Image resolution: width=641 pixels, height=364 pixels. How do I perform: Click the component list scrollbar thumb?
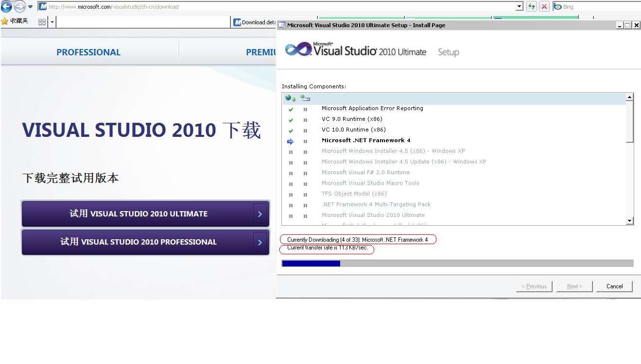pyautogui.click(x=630, y=122)
